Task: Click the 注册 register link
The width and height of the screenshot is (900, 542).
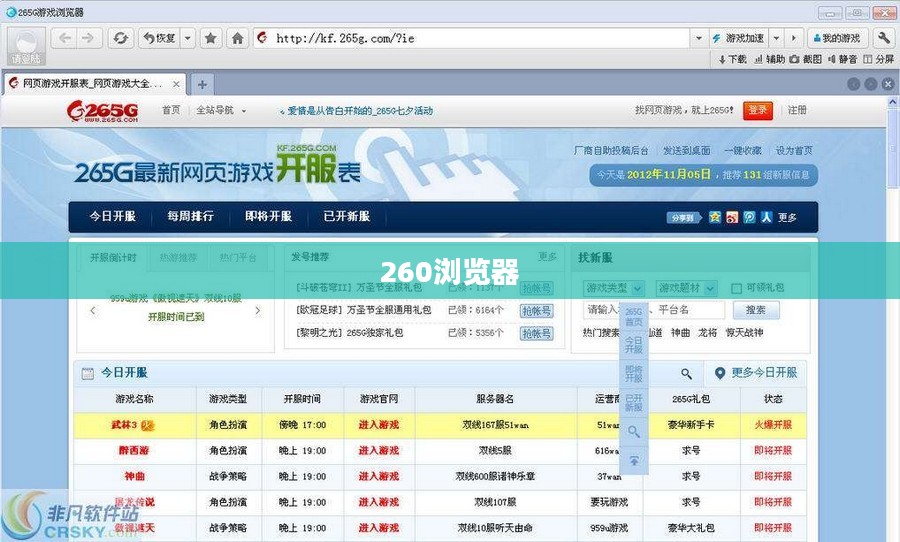Action: pyautogui.click(x=797, y=110)
